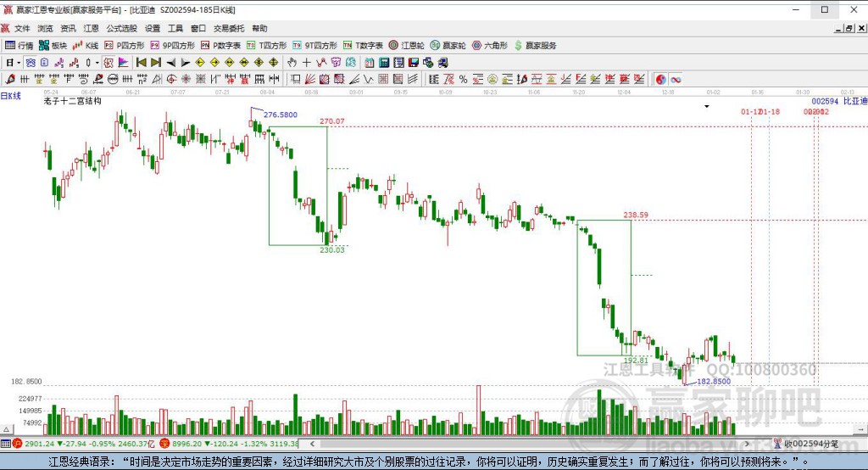Switch to K线 candlestick chart
Screen dimensions: 868x470
[x=86, y=46]
